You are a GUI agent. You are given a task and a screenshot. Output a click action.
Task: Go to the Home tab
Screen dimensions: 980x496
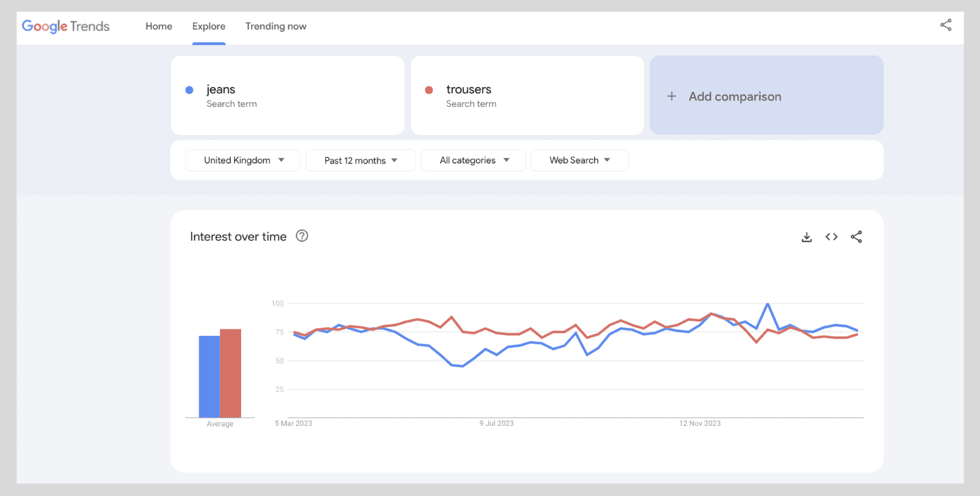[x=158, y=26]
